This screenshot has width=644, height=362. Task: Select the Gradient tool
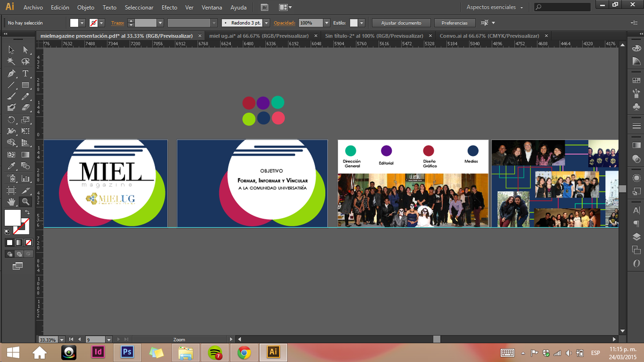coord(25,154)
